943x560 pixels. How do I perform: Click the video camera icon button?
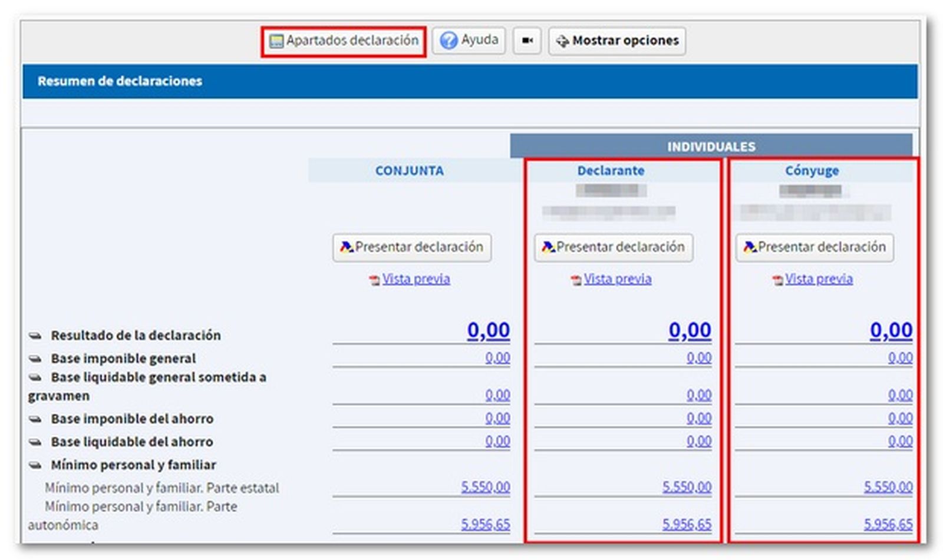[x=527, y=41]
